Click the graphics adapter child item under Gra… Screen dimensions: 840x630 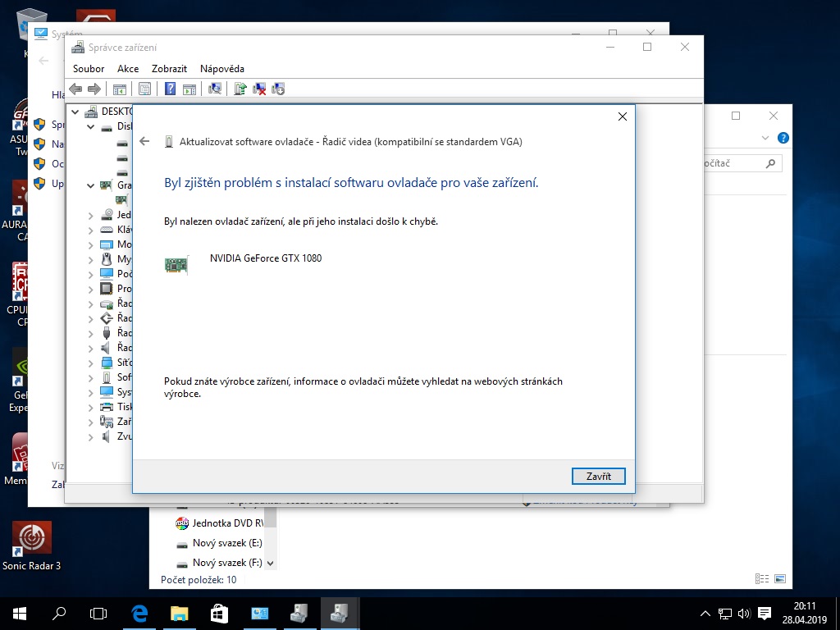tap(121, 200)
